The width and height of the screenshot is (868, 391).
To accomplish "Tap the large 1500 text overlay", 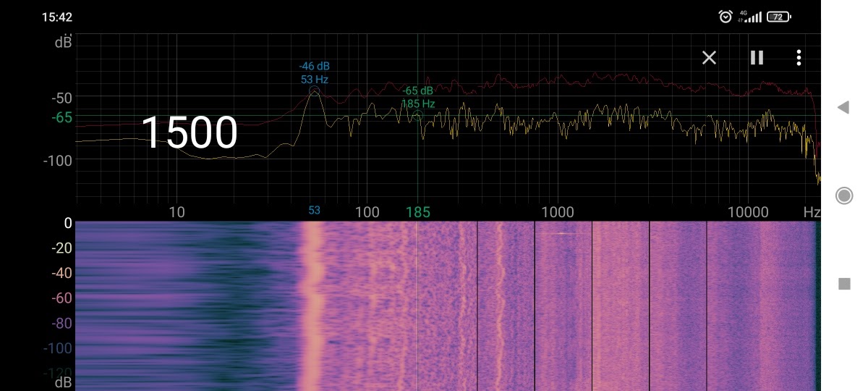I will click(189, 133).
